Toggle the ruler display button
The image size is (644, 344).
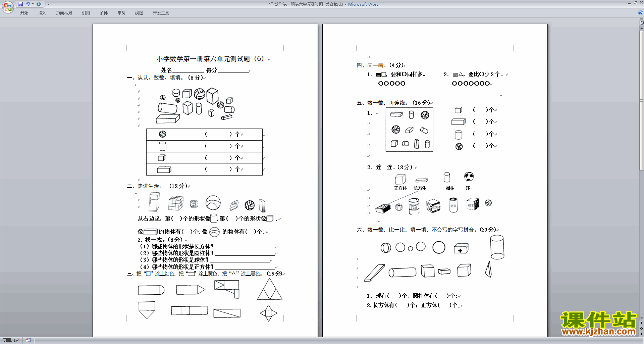tap(642, 23)
